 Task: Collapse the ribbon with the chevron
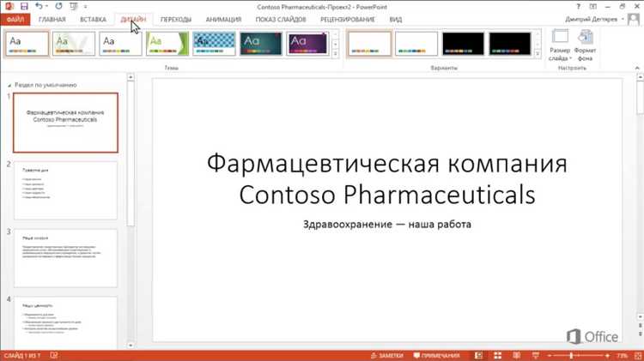pyautogui.click(x=637, y=68)
